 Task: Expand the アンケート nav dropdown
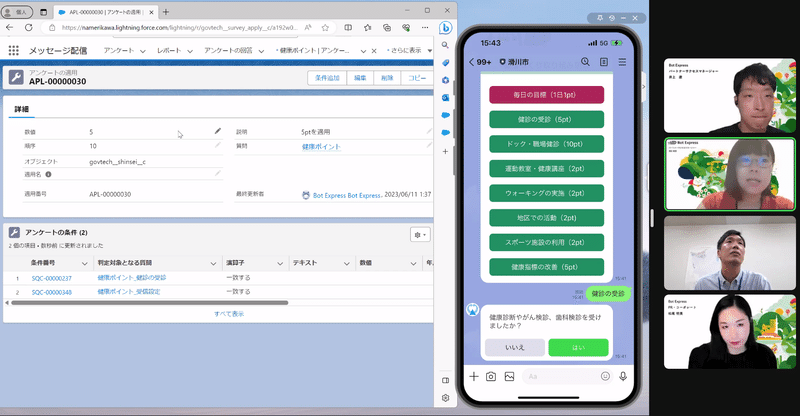(x=142, y=51)
